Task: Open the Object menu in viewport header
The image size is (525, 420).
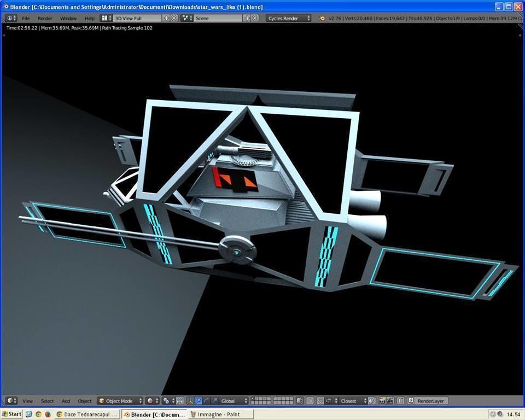Action: pyautogui.click(x=84, y=401)
